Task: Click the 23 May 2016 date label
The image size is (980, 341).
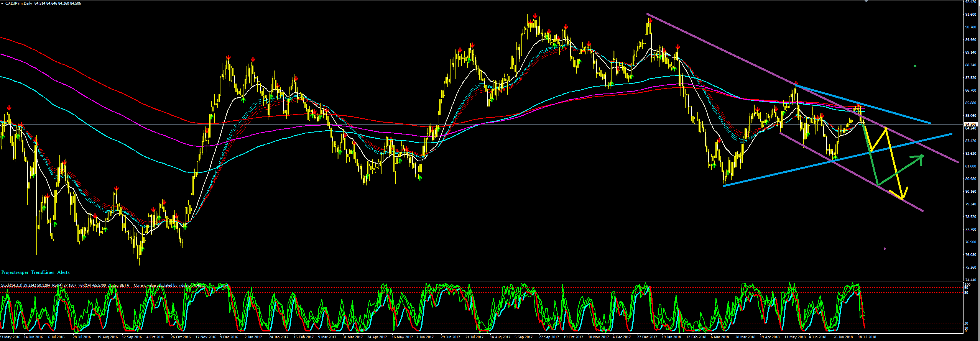Action: click(10, 337)
